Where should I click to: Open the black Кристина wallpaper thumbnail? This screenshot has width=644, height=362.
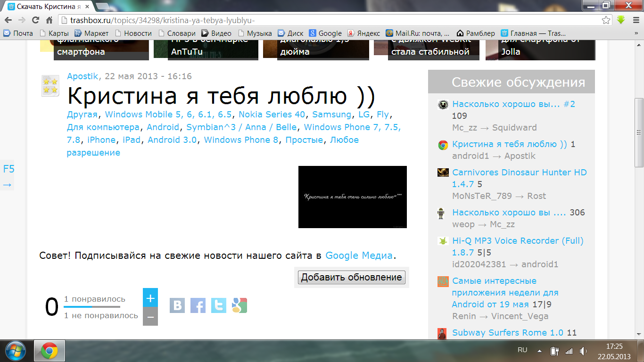point(353,197)
